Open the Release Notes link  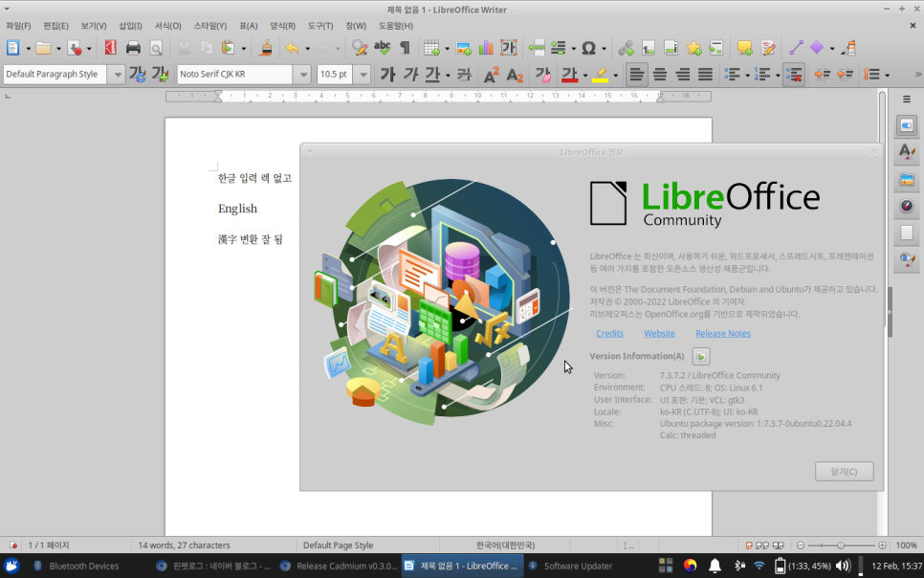(722, 333)
